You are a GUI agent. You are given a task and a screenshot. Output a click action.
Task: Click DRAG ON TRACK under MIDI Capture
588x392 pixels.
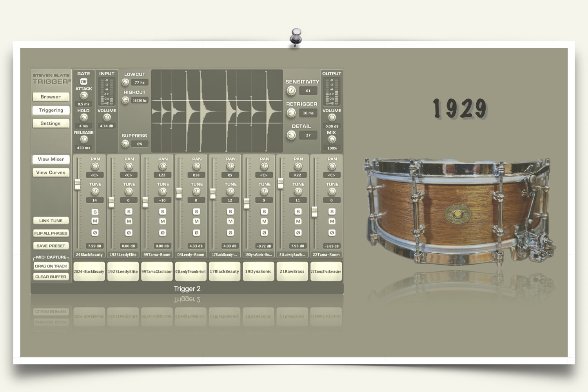[x=51, y=266]
